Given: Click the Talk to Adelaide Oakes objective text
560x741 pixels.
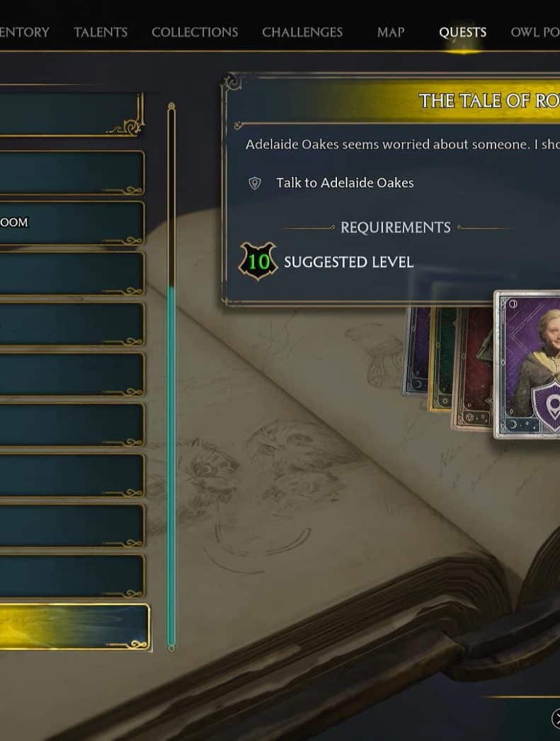Looking at the screenshot, I should tap(345, 183).
